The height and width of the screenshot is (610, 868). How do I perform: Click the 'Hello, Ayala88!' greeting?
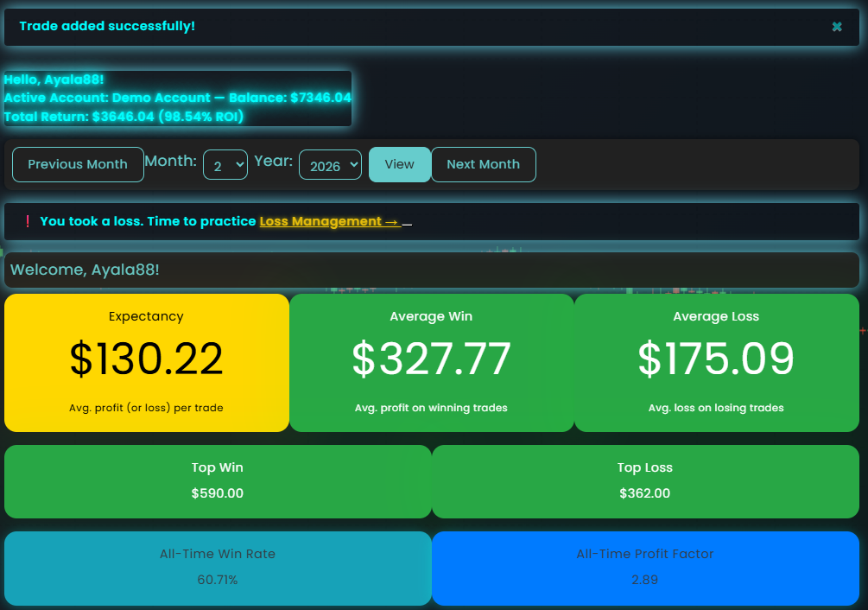(54, 79)
